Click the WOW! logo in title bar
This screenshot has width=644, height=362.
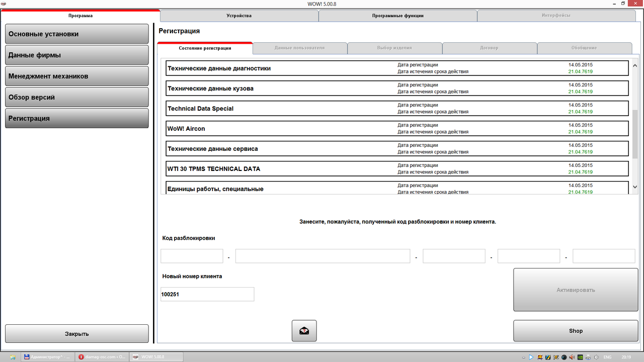[x=4, y=3]
